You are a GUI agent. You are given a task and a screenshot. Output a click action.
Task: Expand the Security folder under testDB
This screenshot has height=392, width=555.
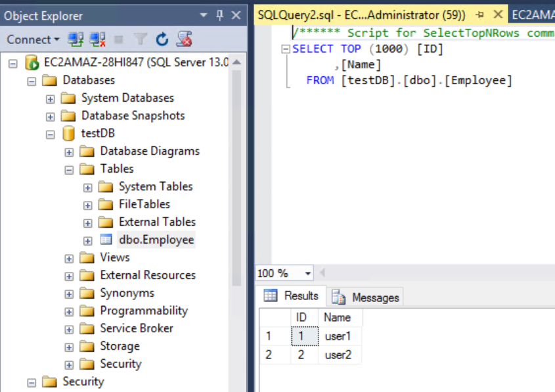pyautogui.click(x=69, y=365)
